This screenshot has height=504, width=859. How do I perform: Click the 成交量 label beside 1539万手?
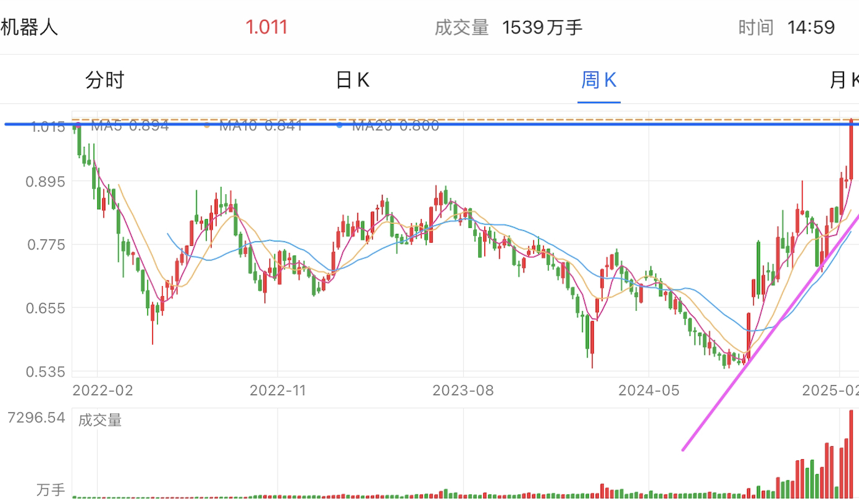462,27
